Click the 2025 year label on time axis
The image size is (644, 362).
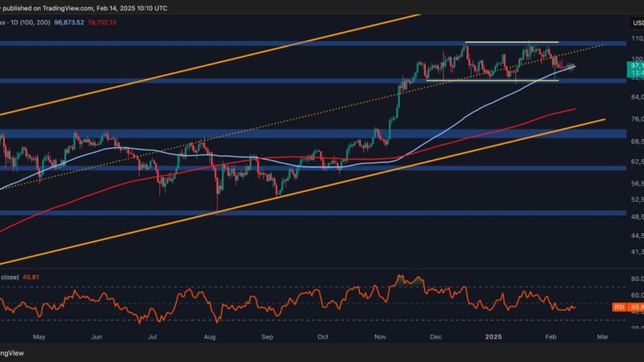tap(493, 337)
